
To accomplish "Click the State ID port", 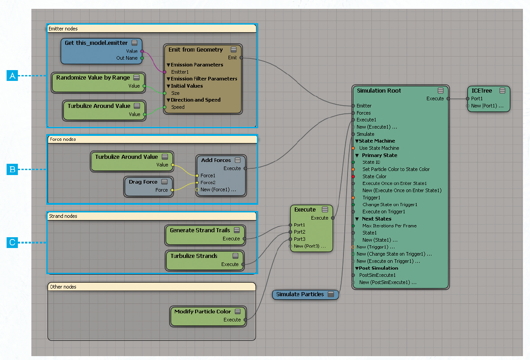I will pyautogui.click(x=353, y=162).
